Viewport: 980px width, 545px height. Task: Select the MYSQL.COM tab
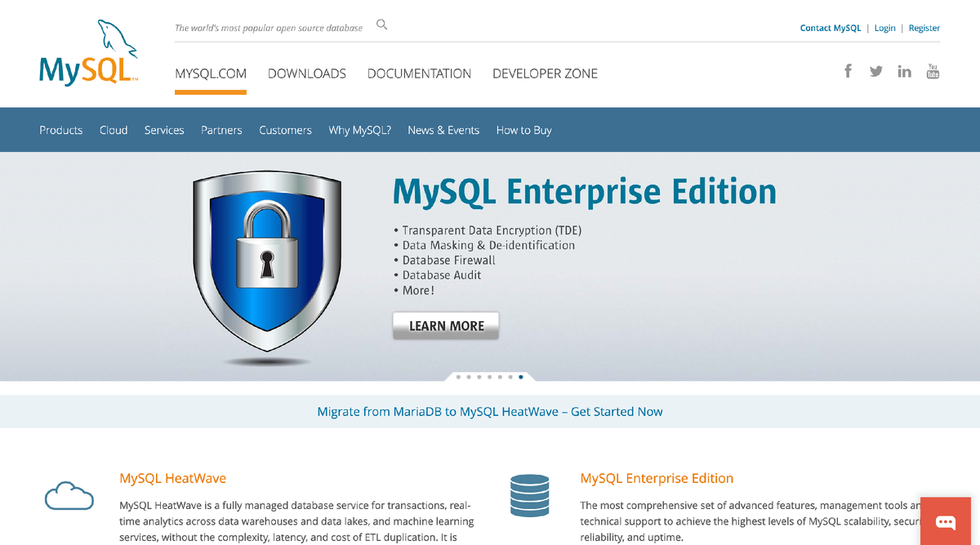211,74
